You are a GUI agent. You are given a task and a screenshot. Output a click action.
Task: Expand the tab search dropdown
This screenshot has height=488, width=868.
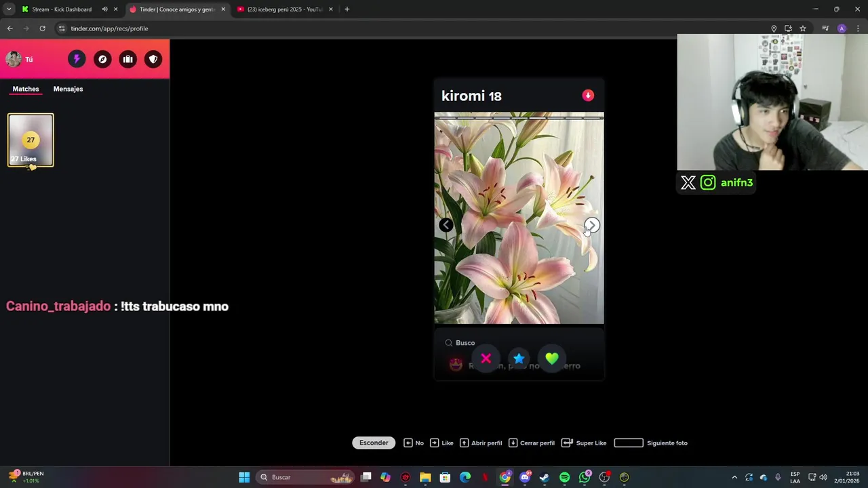(x=9, y=9)
